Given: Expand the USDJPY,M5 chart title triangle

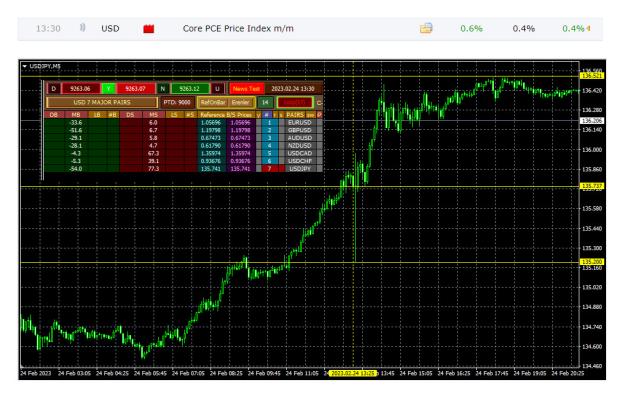Looking at the screenshot, I should 25,66.
